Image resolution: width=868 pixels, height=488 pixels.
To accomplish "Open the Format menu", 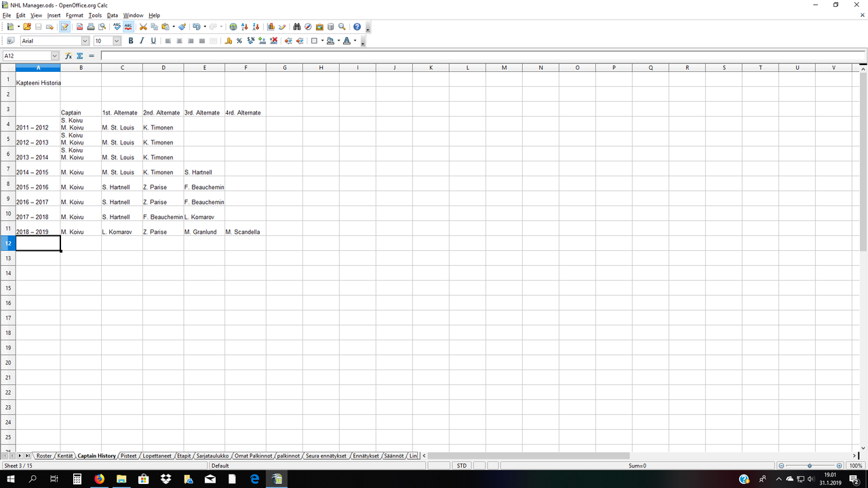I will click(x=75, y=15).
